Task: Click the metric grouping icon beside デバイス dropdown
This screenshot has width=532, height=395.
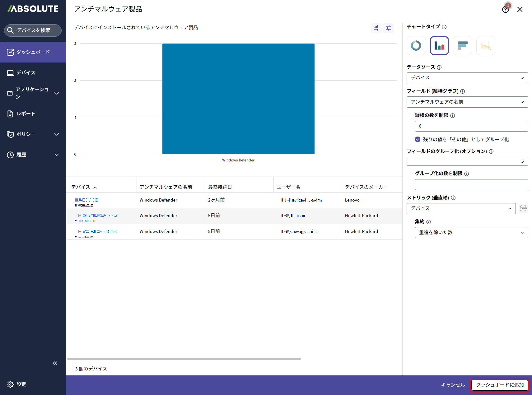Action: click(523, 208)
